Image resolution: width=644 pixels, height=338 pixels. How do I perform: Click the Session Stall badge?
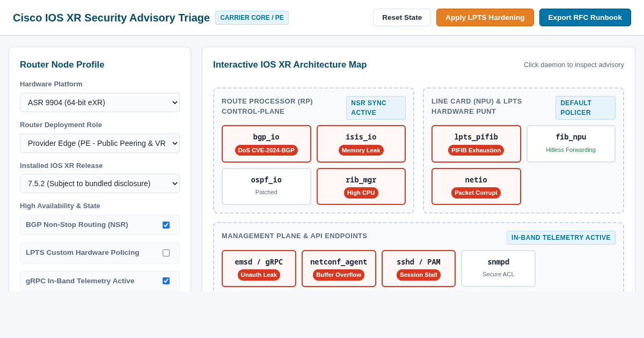419,275
